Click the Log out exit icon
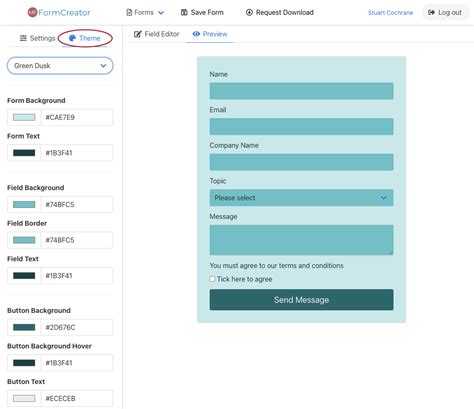Screen dimensions: 474x409 pos(431,13)
